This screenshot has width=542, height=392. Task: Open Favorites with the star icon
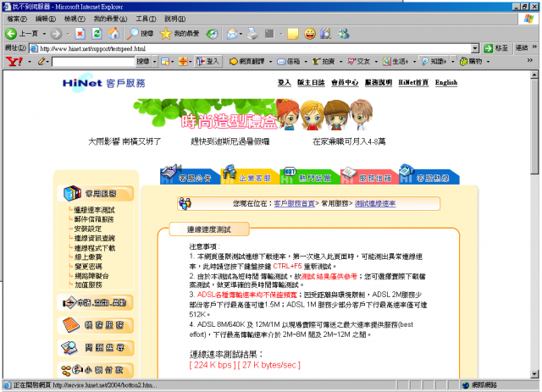click(180, 34)
